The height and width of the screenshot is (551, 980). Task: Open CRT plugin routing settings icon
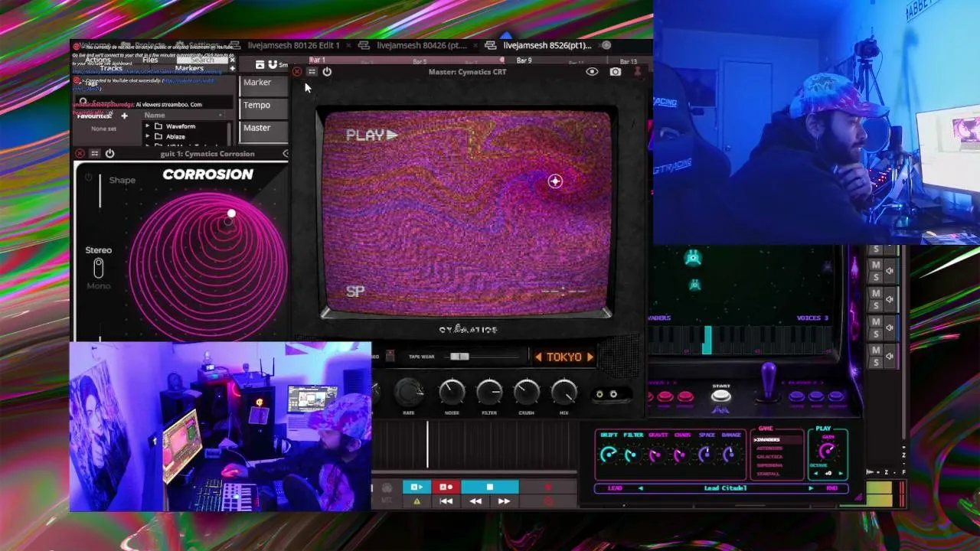click(x=312, y=72)
